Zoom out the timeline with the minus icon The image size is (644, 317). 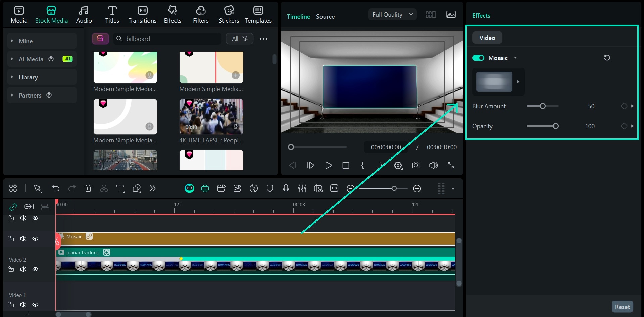click(350, 188)
